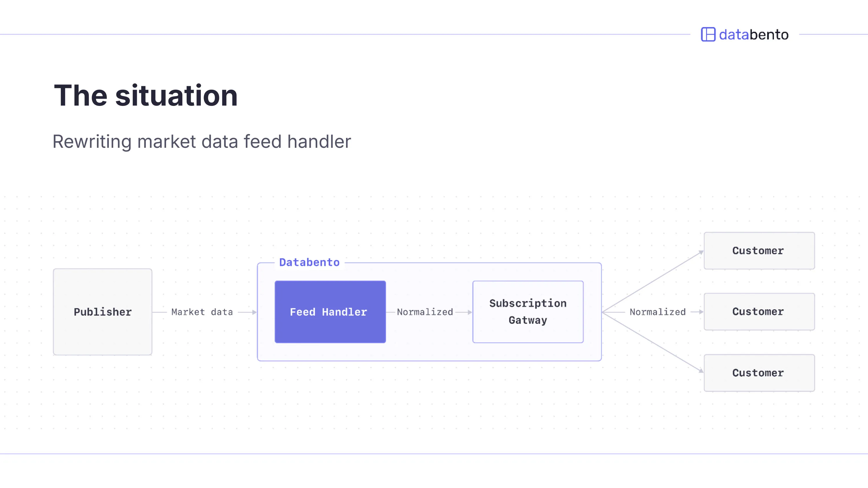The height and width of the screenshot is (488, 868).
Task: Click the purple "Databento" group label
Action: [309, 262]
